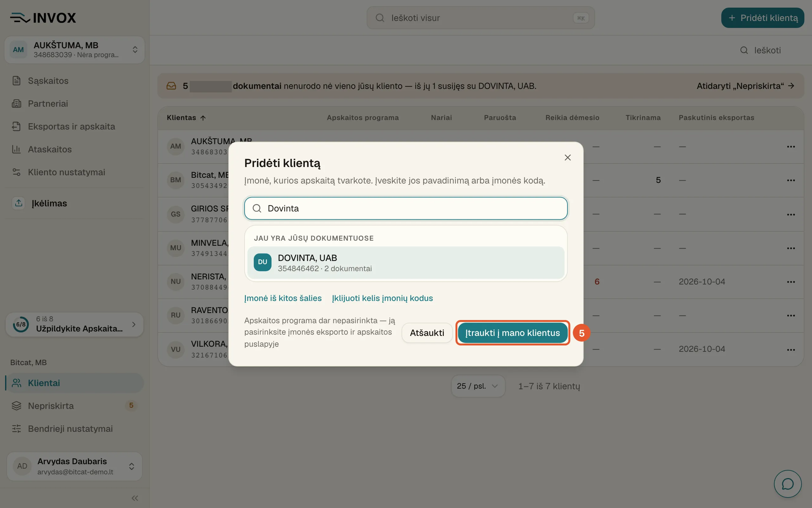Cancel with the Atšaukti button

[427, 333]
